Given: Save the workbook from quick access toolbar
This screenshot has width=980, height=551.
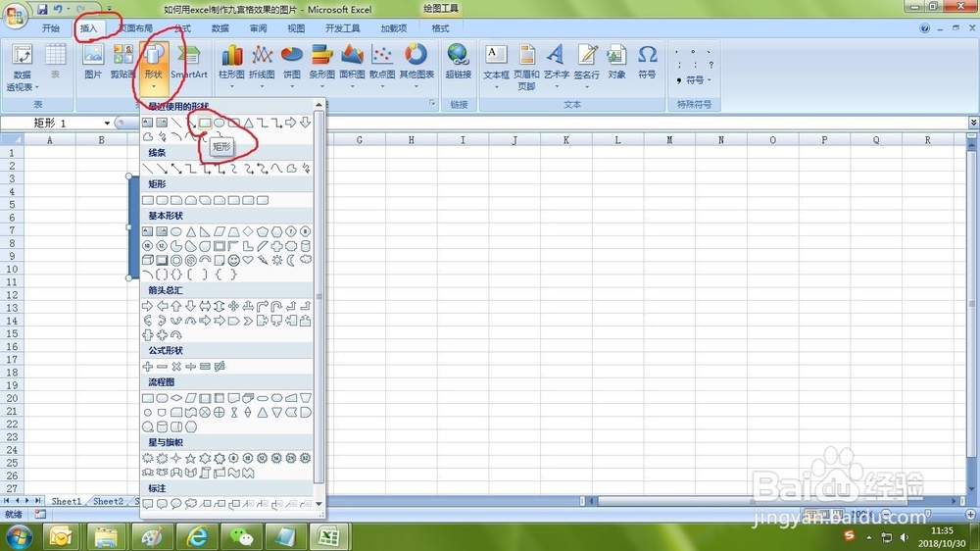Looking at the screenshot, I should [42, 9].
